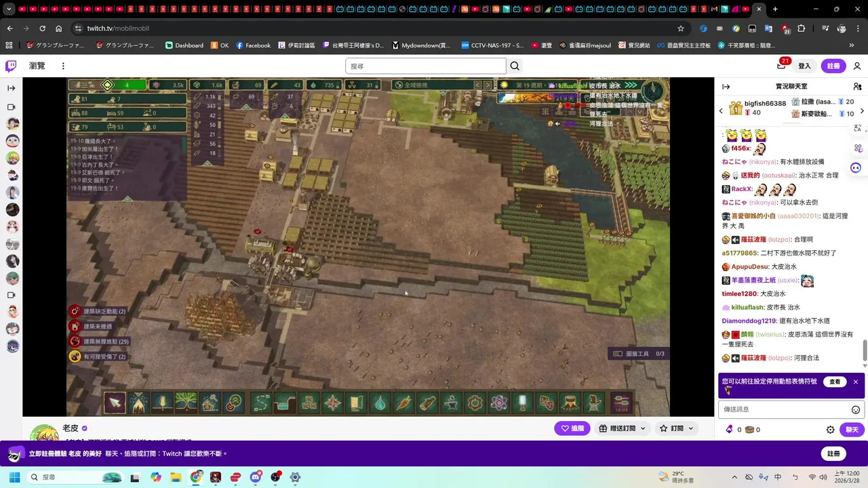Open the 贈送訂閱 gift options dropdown arrow
The image size is (868, 488).
point(643,428)
